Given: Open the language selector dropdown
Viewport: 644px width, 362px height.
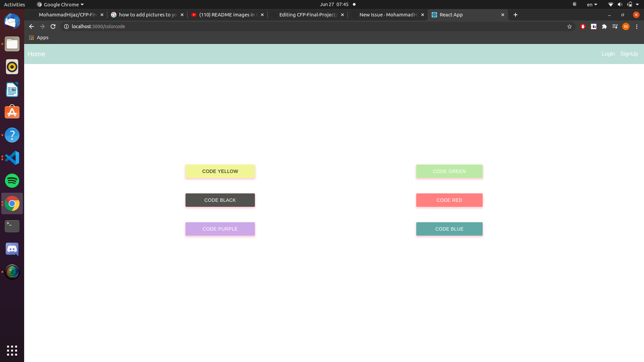Looking at the screenshot, I should pyautogui.click(x=592, y=4).
